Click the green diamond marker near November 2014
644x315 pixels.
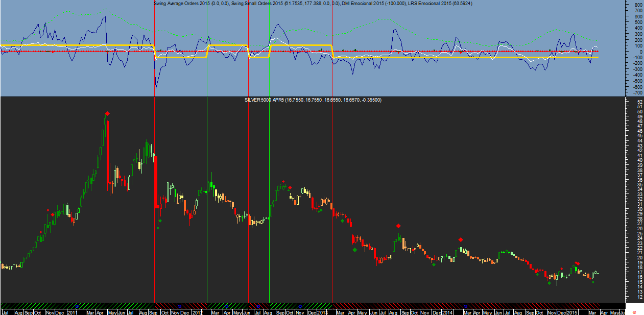pos(549,283)
